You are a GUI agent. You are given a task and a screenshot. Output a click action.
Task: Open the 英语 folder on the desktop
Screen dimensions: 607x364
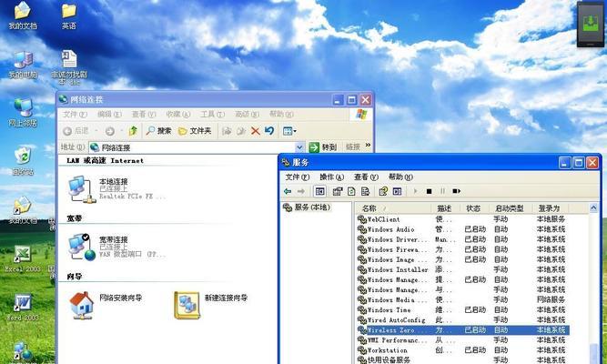(x=69, y=15)
